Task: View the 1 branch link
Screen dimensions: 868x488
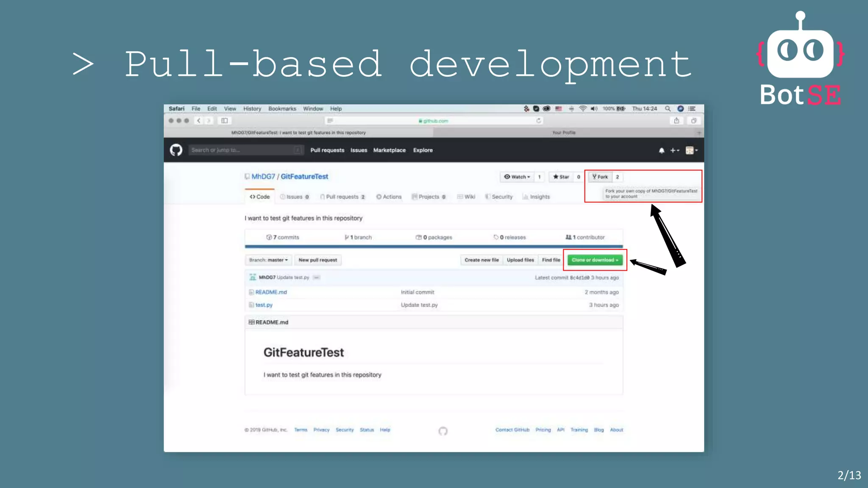Action: tap(358, 237)
